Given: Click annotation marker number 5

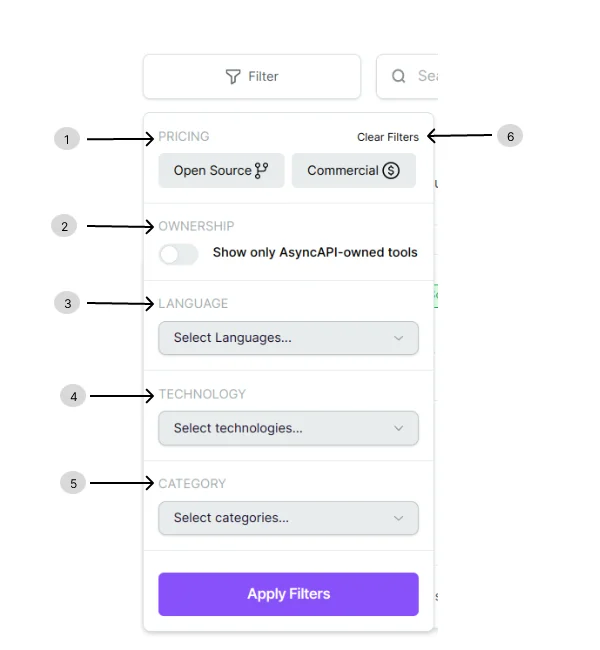Looking at the screenshot, I should click(x=72, y=484).
